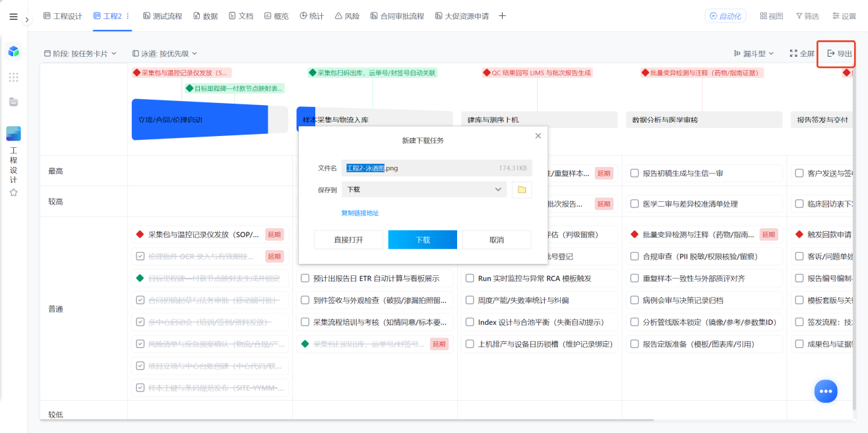Expand the 阶段: 按任务卡片 dropdown
868x433 pixels.
pyautogui.click(x=80, y=53)
